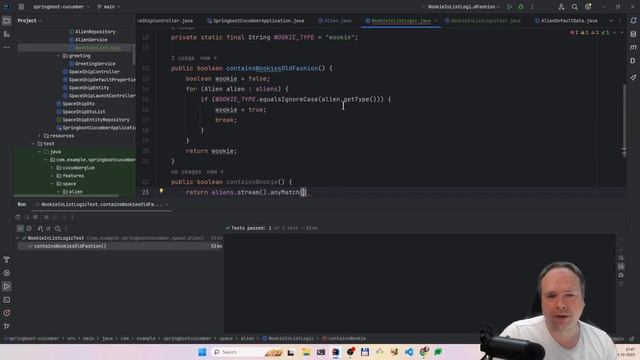
Task: Open test history clock-search icon
Action: coord(58,229)
